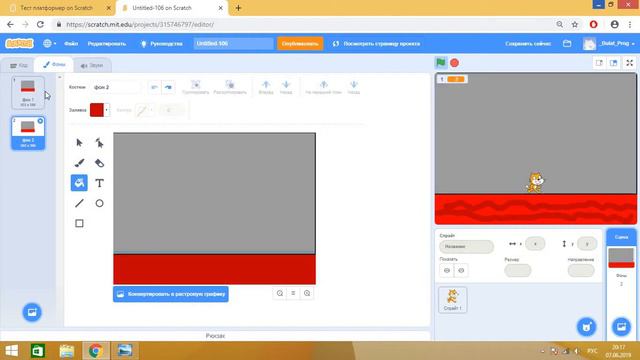The width and height of the screenshot is (640, 360).
Task: Activate the Fill bucket tool
Action: 79,183
